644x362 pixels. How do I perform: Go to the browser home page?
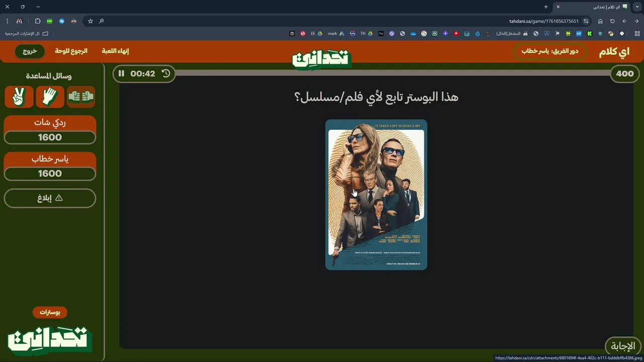(600, 21)
